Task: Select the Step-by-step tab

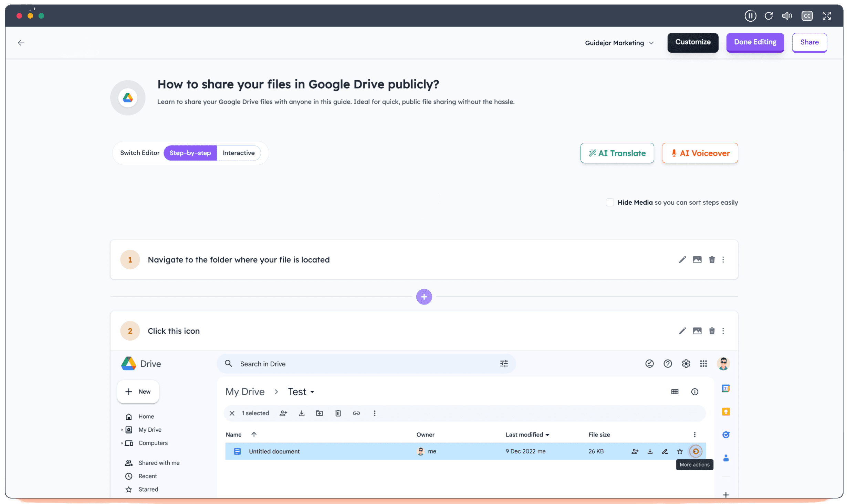Action: (x=190, y=153)
